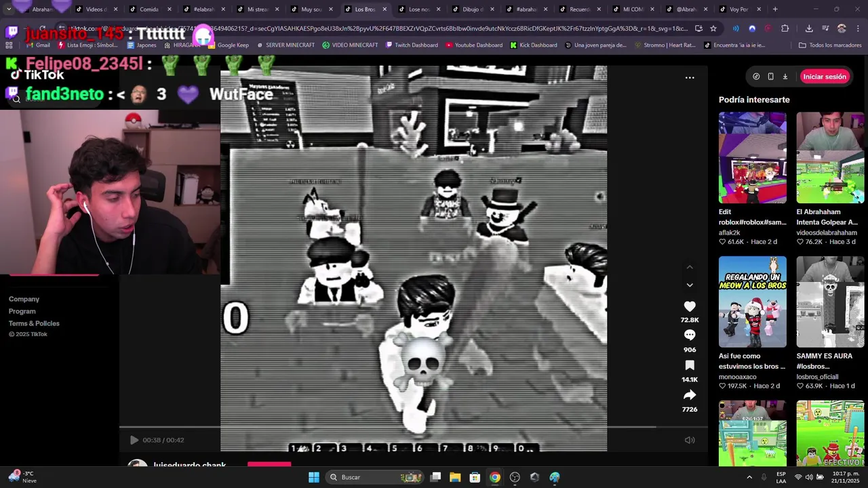Open the volume icon in system tray
Screen dimensions: 868x488
coord(809,477)
